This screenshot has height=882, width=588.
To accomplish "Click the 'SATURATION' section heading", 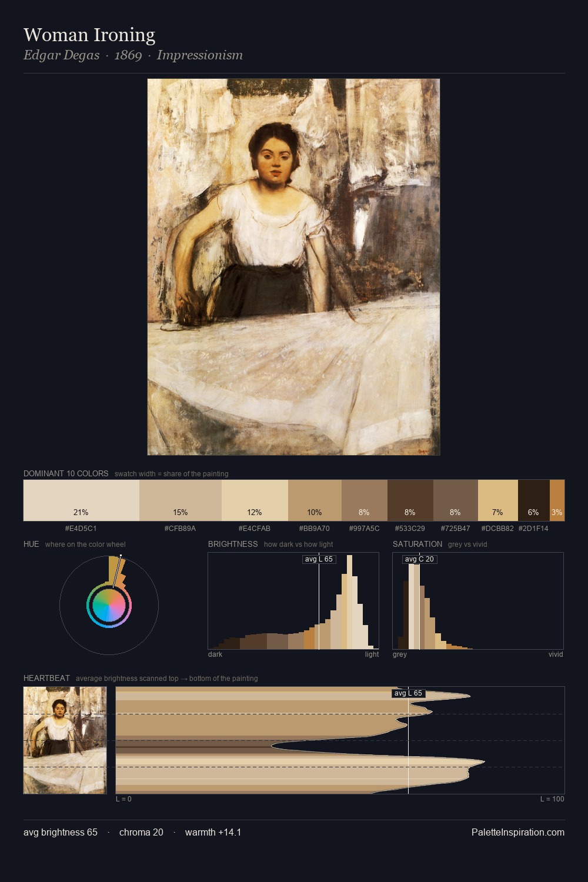I will (x=417, y=544).
